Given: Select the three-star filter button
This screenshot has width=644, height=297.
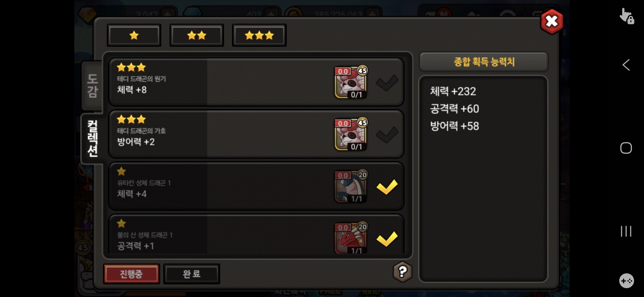Looking at the screenshot, I should 259,35.
